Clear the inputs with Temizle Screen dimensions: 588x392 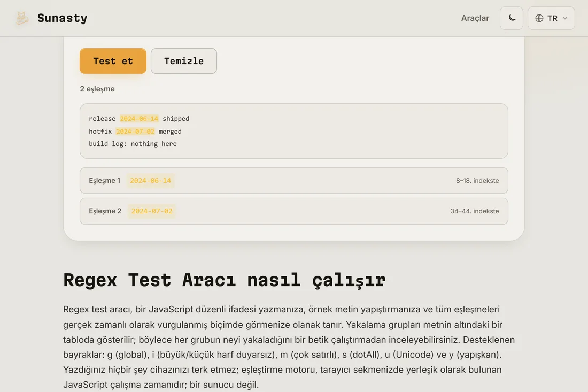tap(184, 61)
